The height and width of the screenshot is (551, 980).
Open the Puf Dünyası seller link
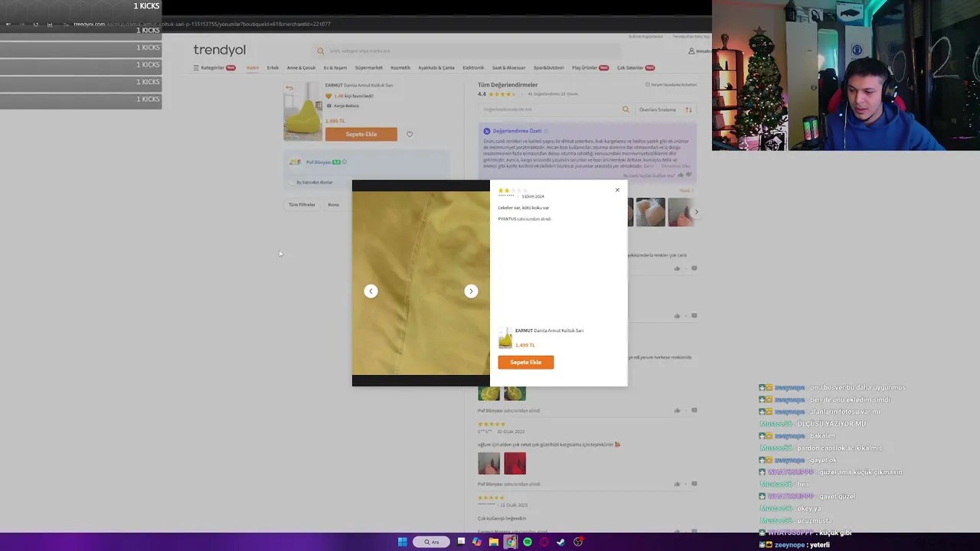click(x=318, y=162)
